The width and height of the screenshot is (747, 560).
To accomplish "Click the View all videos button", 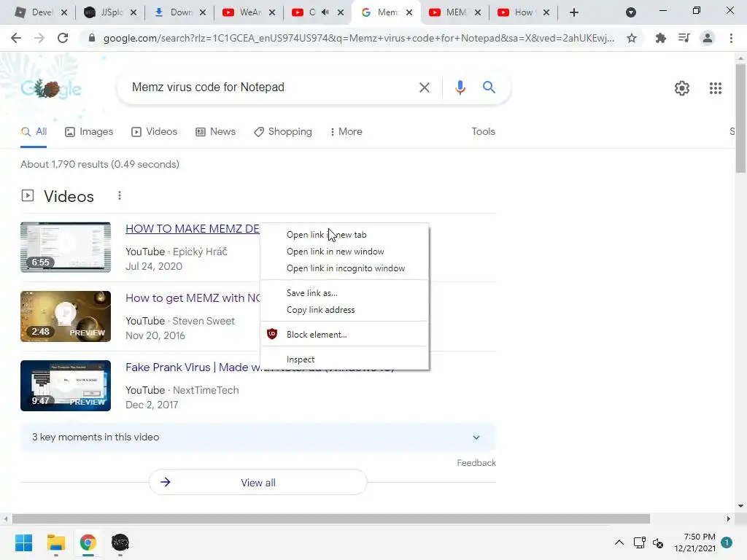I will click(258, 483).
